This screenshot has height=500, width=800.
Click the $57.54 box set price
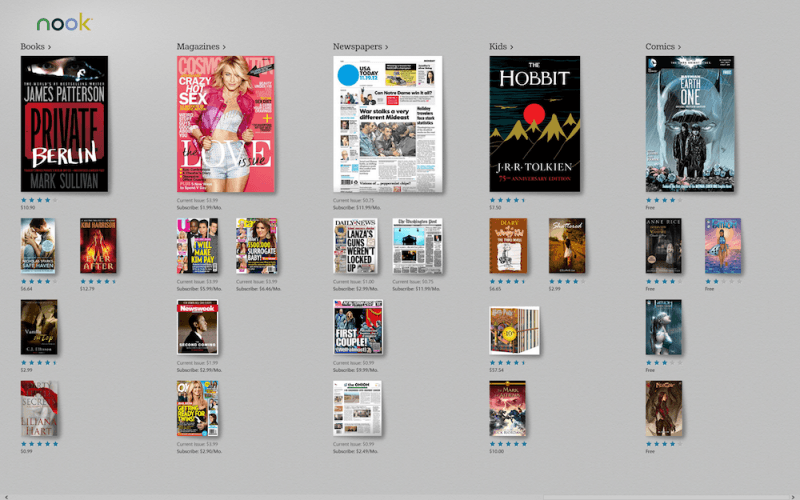click(x=496, y=370)
